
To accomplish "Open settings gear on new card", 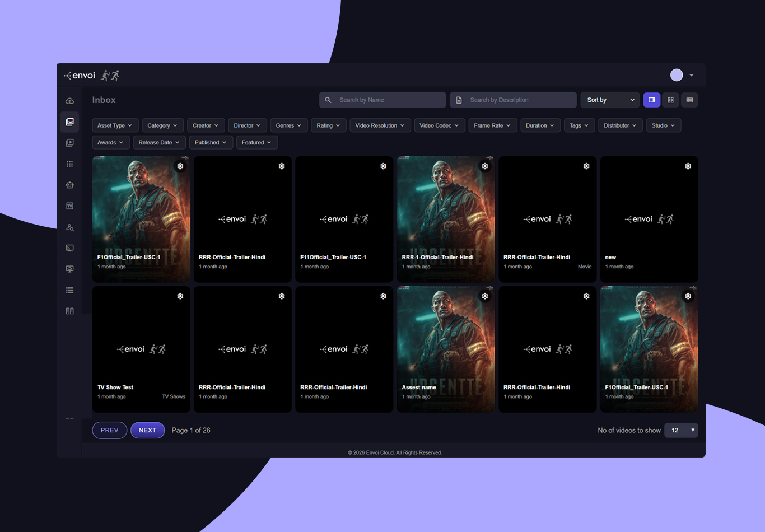I will [x=688, y=166].
